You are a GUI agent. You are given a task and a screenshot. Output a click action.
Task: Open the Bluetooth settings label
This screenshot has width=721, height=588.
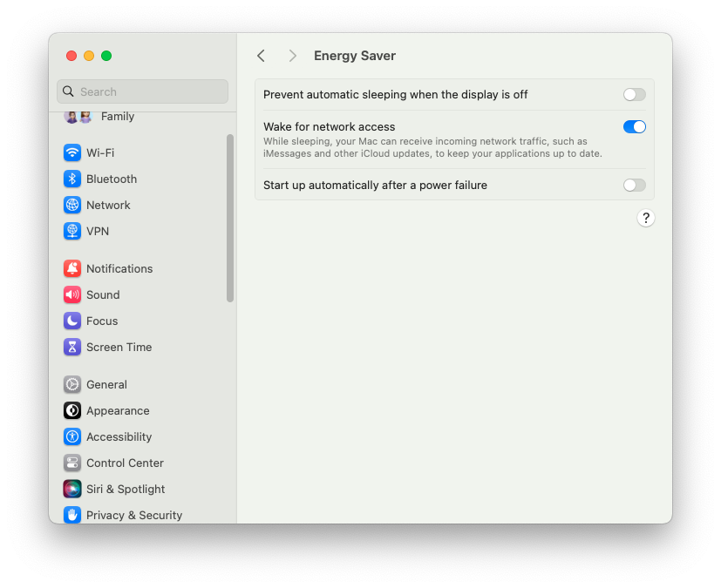click(112, 179)
